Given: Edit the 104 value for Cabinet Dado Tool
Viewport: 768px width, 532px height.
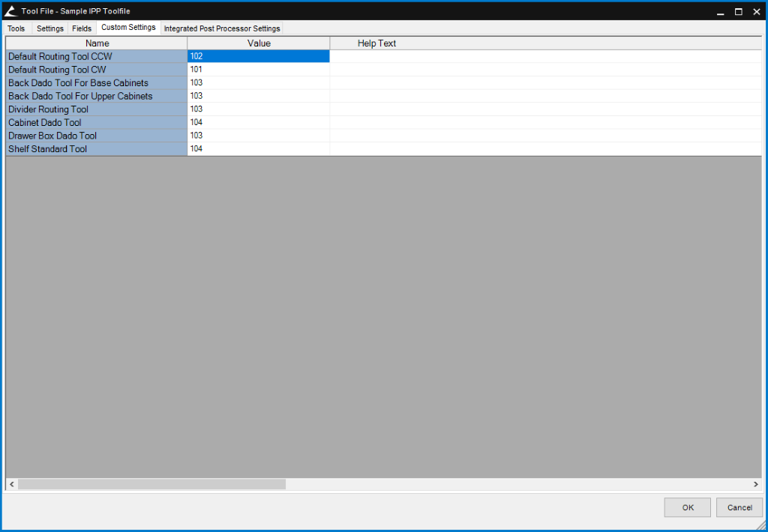Looking at the screenshot, I should (259, 122).
